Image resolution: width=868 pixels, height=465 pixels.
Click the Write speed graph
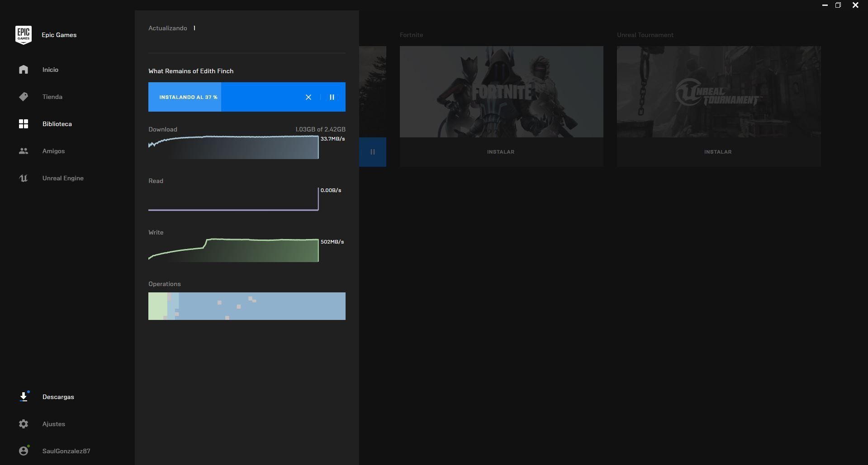tap(233, 250)
